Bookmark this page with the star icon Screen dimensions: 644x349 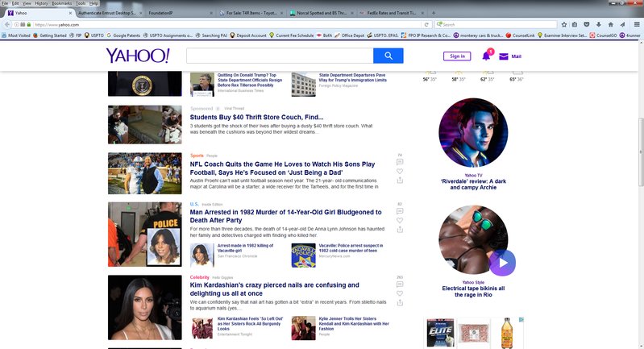tap(564, 25)
